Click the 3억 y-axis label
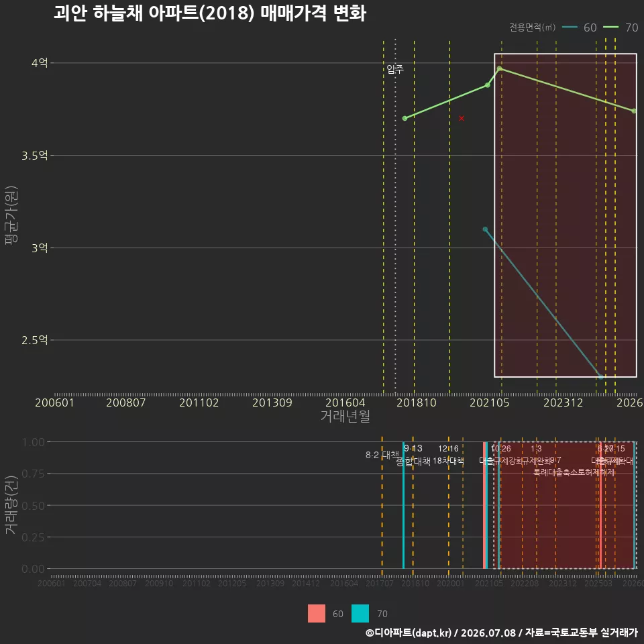Viewport: 644px width, 644px height. click(40, 248)
